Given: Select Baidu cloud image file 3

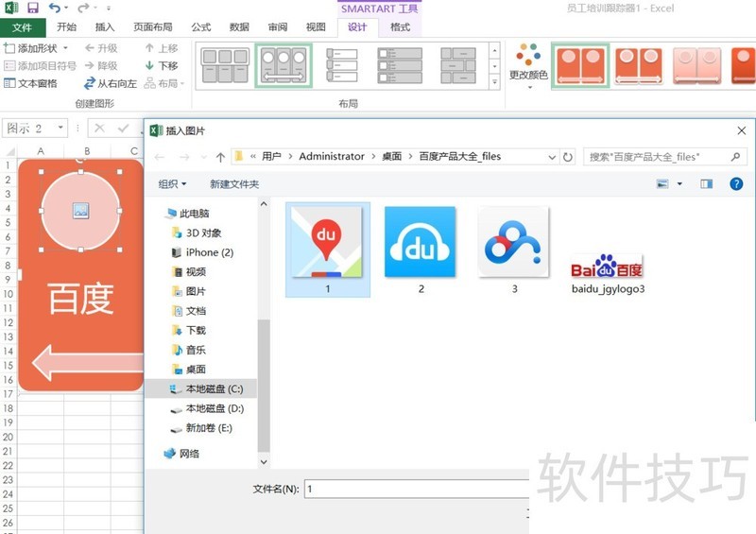Looking at the screenshot, I should coord(513,250).
